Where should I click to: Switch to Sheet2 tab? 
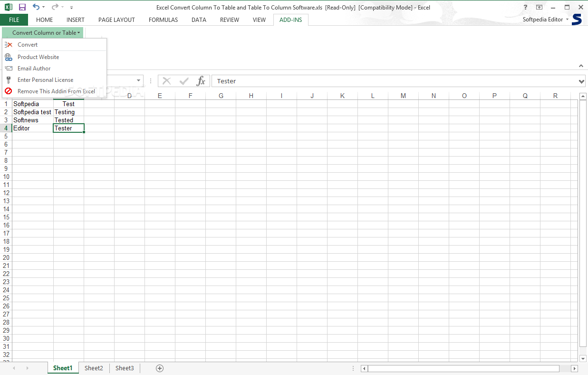point(94,368)
